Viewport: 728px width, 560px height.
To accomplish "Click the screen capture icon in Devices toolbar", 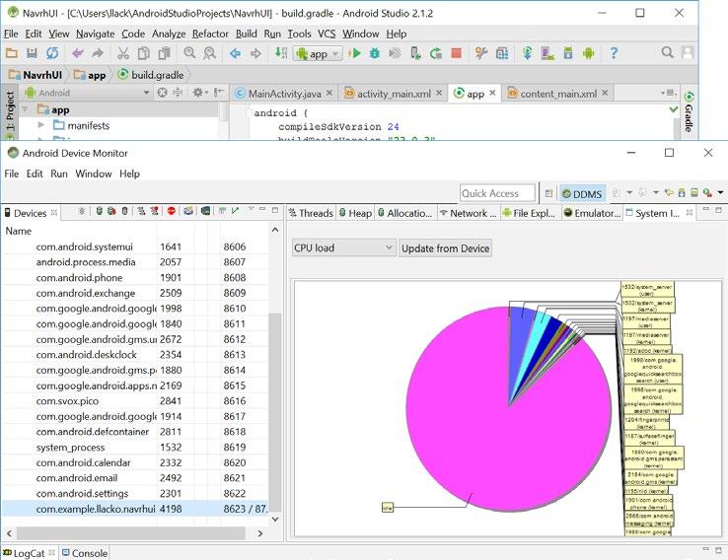I will [x=188, y=212].
